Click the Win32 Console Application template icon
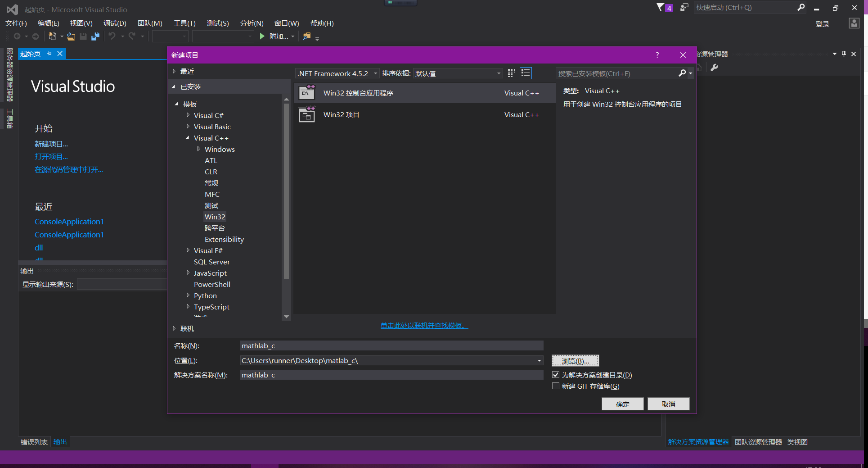Viewport: 868px width, 468px height. click(x=307, y=92)
